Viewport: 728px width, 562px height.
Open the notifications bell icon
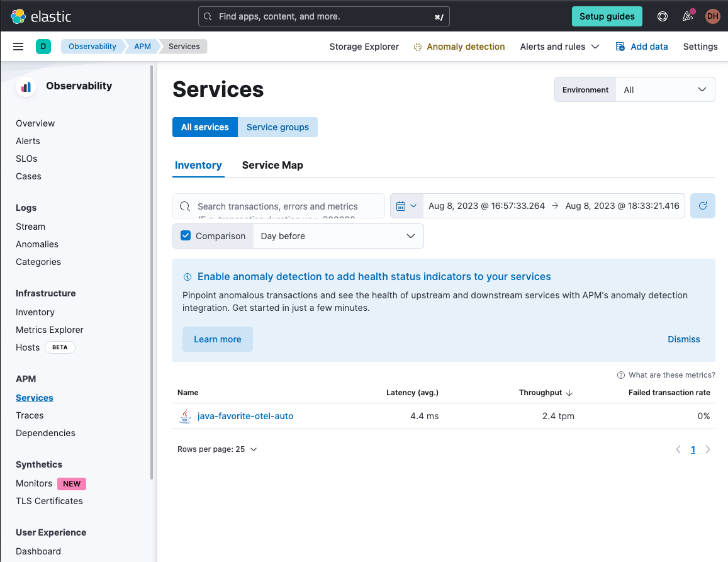(687, 16)
